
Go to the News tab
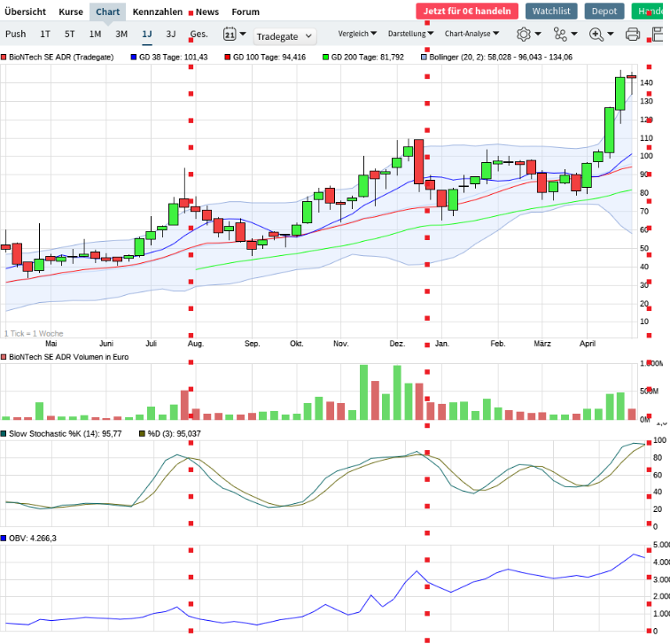point(207,12)
